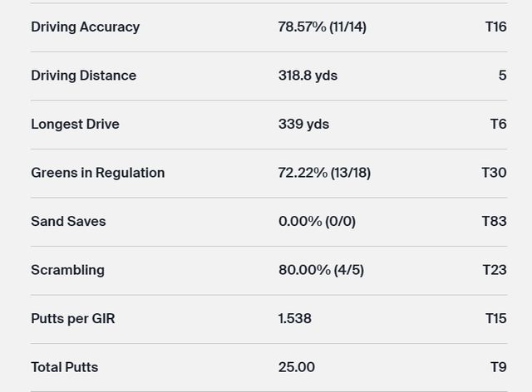Screen dimensions: 532x392
Task: Click the T30 rank value
Action: point(494,173)
